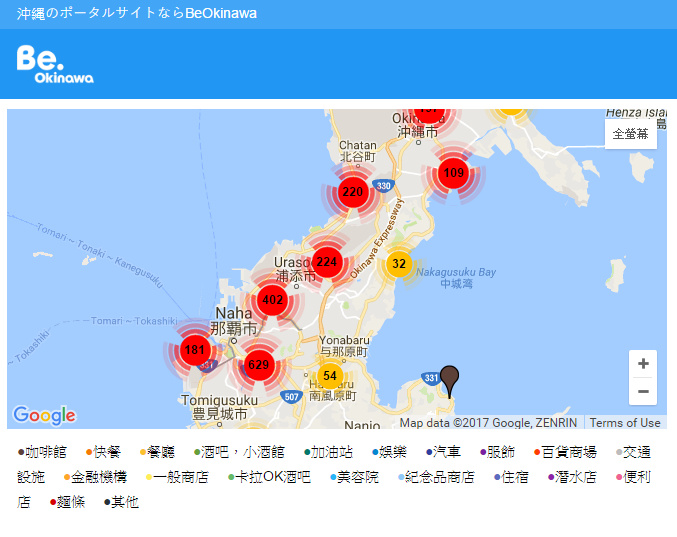Select the brown map pin marker
Viewport: 677px width, 537px height.
tap(450, 380)
